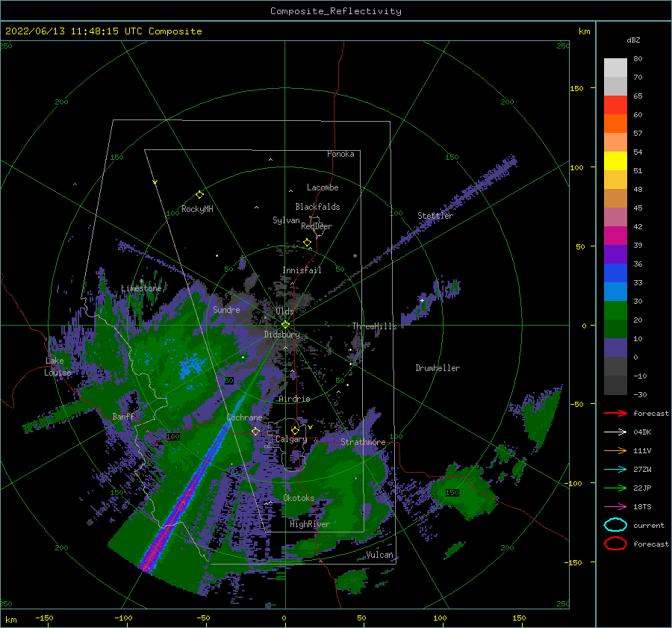The height and width of the screenshot is (628, 672).
Task: Click the Okotoks city label
Action: pyautogui.click(x=299, y=498)
